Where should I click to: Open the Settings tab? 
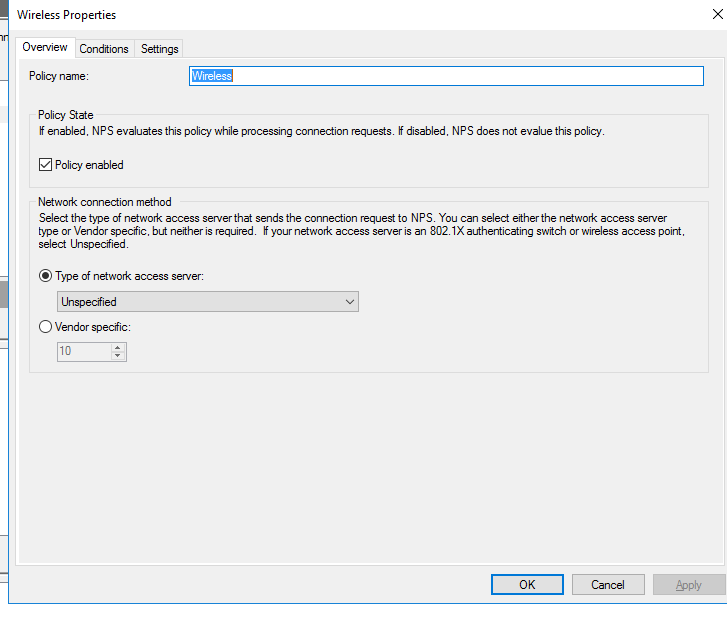[159, 49]
